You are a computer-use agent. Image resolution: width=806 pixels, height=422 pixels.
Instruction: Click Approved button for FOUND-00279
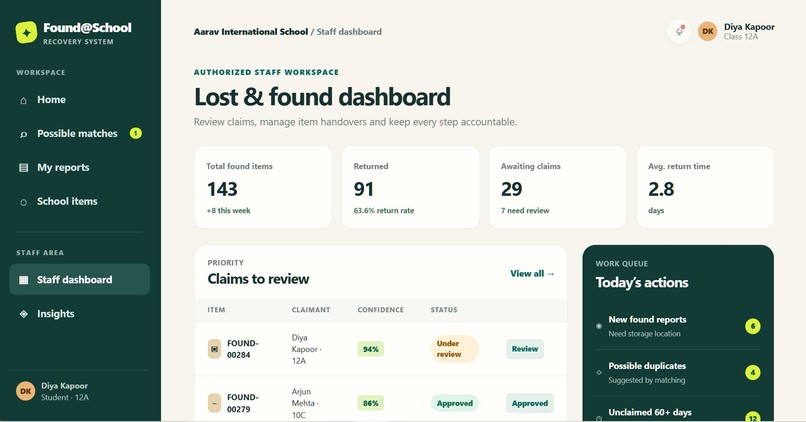pyautogui.click(x=529, y=403)
